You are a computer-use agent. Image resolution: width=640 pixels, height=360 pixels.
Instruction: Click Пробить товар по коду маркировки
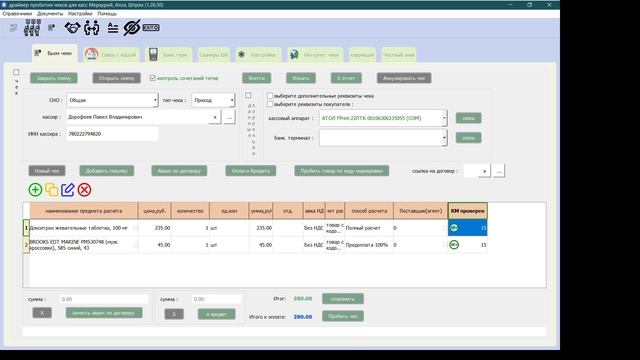tap(342, 171)
